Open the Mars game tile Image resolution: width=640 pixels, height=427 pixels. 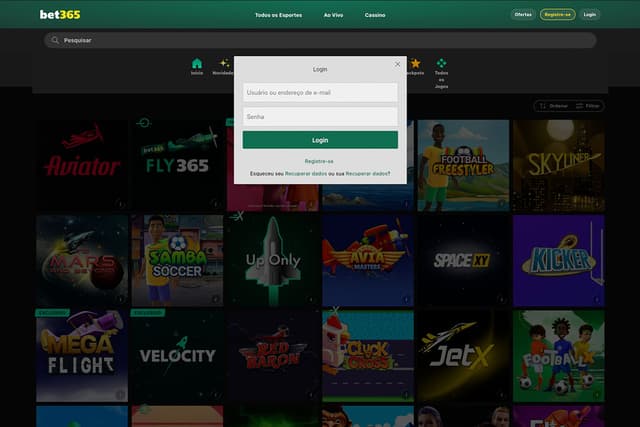pyautogui.click(x=82, y=261)
